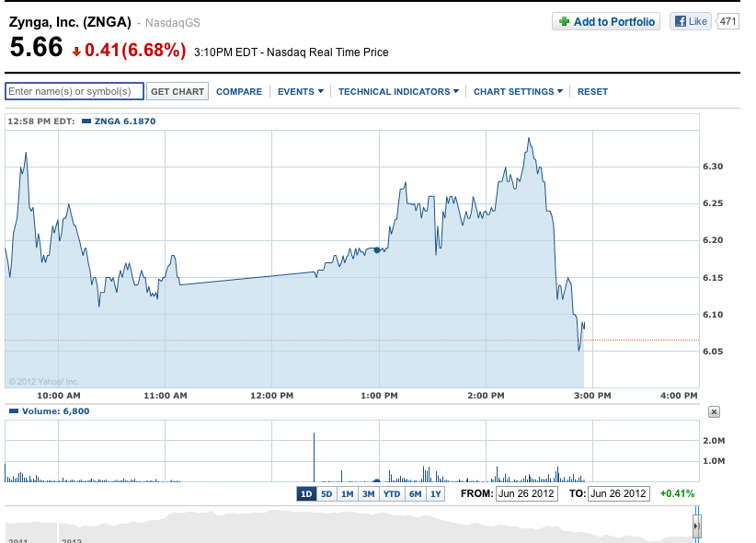Select the 5D range tab
Image resolution: width=756 pixels, height=543 pixels.
(326, 494)
